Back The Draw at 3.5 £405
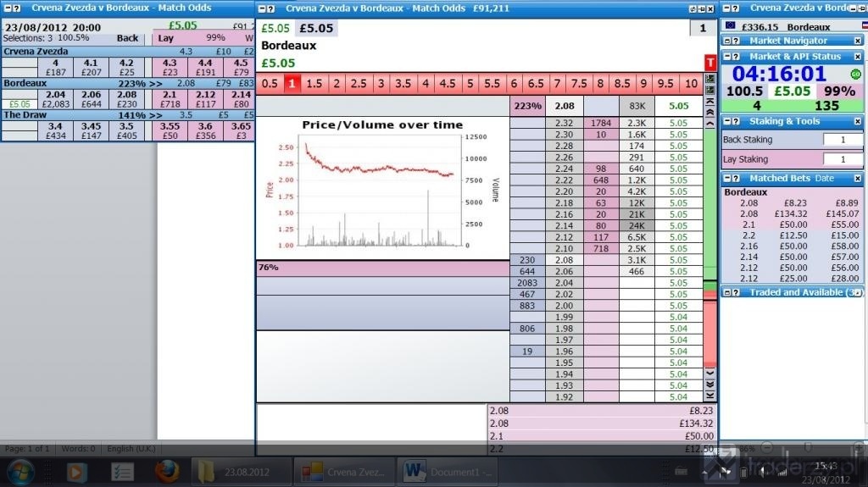 pyautogui.click(x=127, y=130)
